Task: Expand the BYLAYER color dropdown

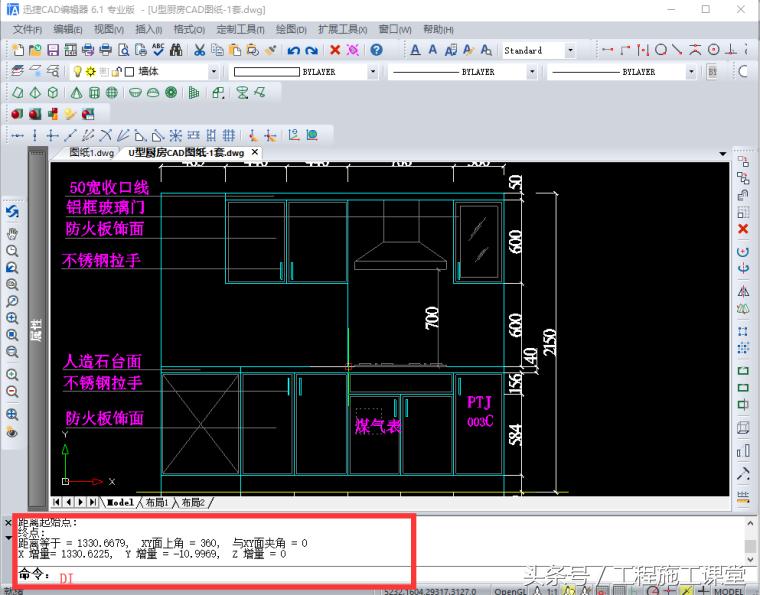Action: coord(372,72)
